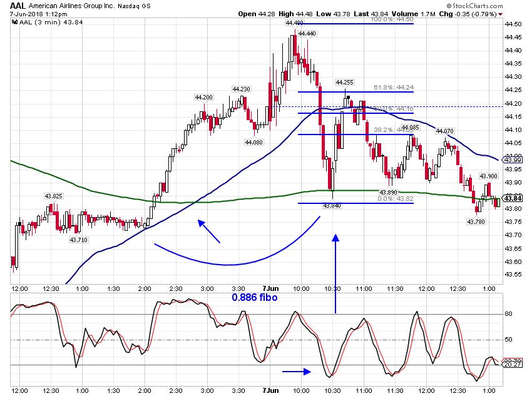Click the 61.8%: 44.24 Fibonacci label
Image resolution: width=532 pixels, height=396 pixels.
click(394, 88)
